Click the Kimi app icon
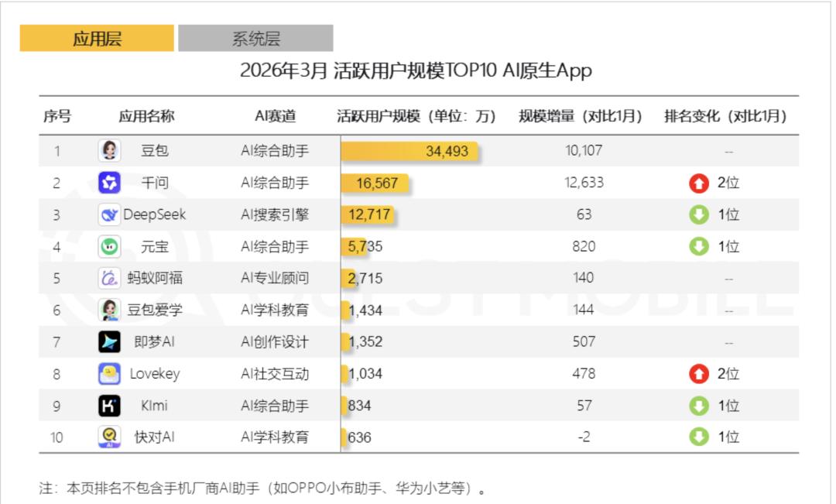836x504 pixels. (x=109, y=406)
